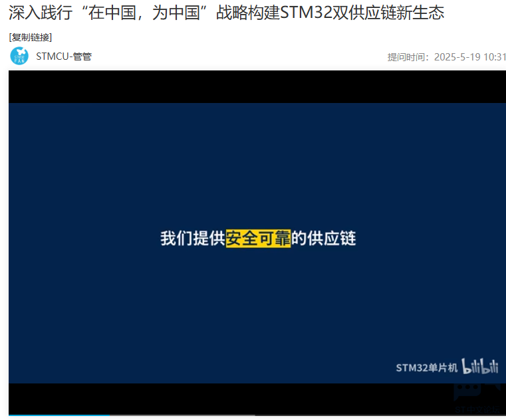Click the article title about STM32双供应链新生态
The height and width of the screenshot is (420, 506).
(x=226, y=13)
